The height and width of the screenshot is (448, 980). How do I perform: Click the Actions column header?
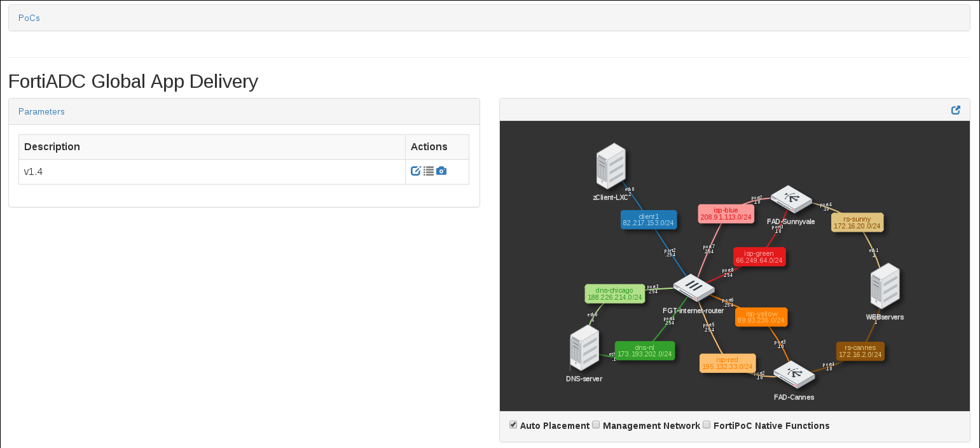[x=437, y=147]
